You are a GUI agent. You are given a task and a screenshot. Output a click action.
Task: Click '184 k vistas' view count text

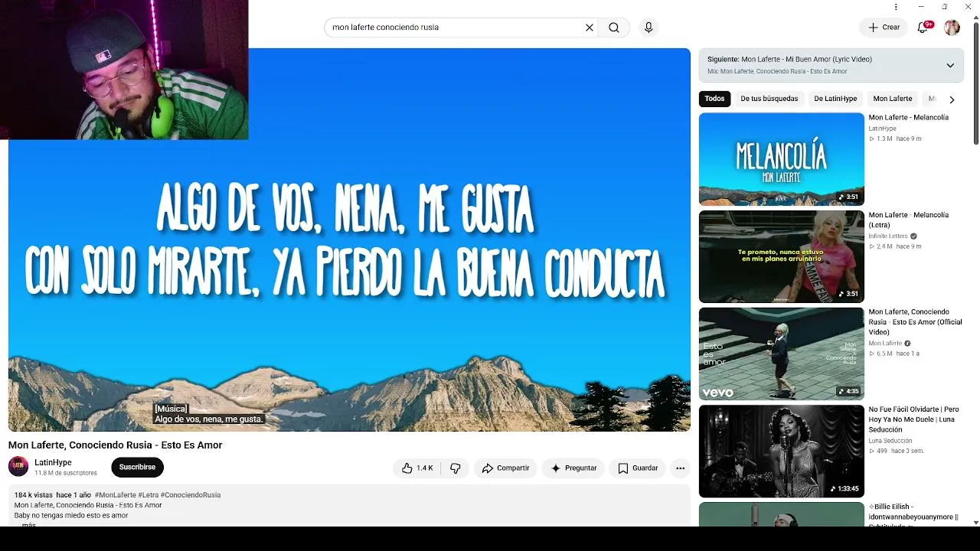pyautogui.click(x=34, y=495)
